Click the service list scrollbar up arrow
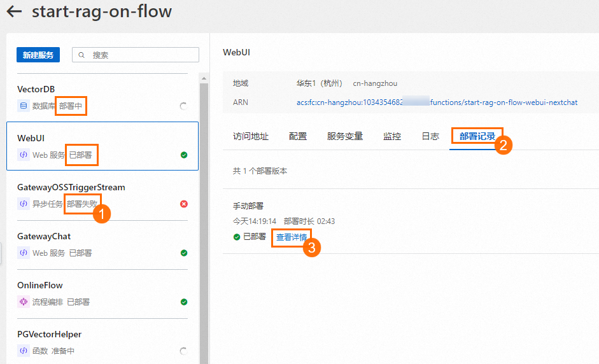Viewport: 599px width, 364px height. click(204, 78)
